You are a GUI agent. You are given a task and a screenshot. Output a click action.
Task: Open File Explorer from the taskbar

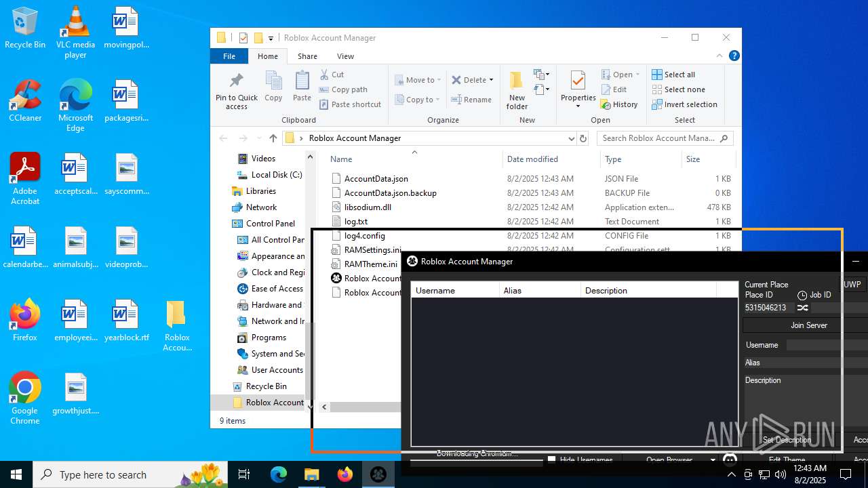click(x=312, y=474)
